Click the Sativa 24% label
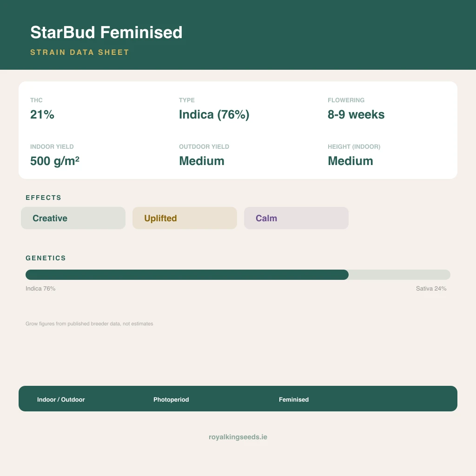Image resolution: width=476 pixels, height=476 pixels. (x=431, y=288)
